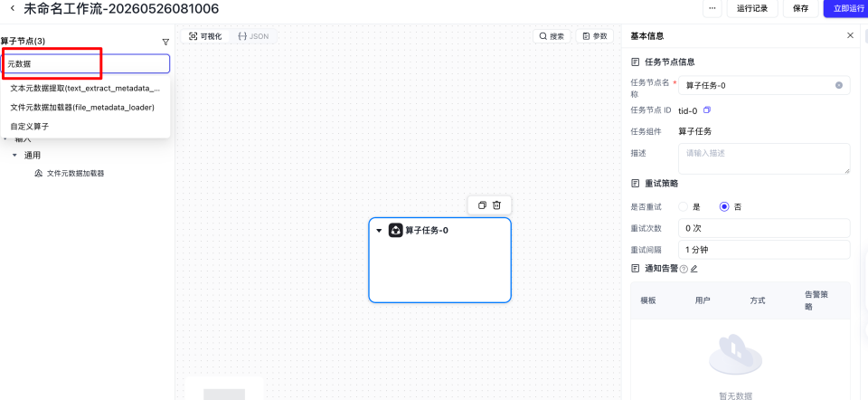Click the help icon beside 通知告警
Viewport: 868px width, 400px height.
(684, 270)
